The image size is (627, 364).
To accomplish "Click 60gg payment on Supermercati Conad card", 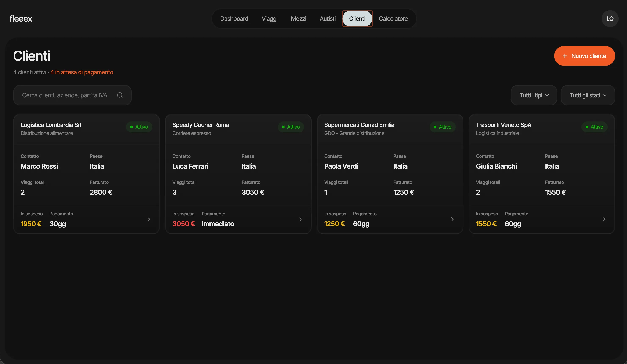I will click(x=361, y=224).
